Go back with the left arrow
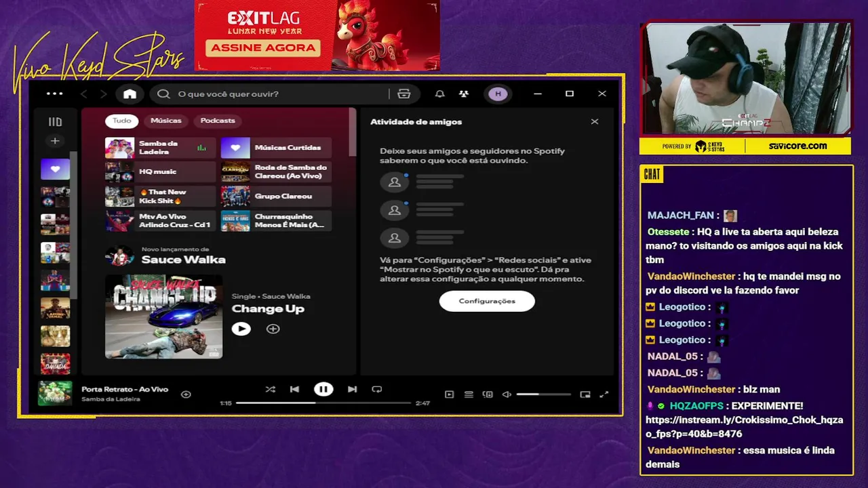This screenshot has height=488, width=868. pos(84,94)
